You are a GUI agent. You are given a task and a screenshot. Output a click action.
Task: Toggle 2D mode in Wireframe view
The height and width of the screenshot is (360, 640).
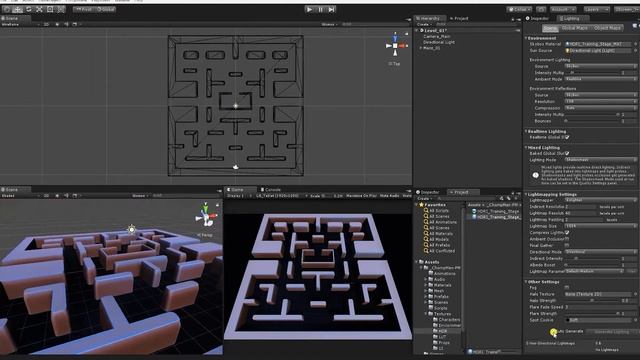click(46, 24)
